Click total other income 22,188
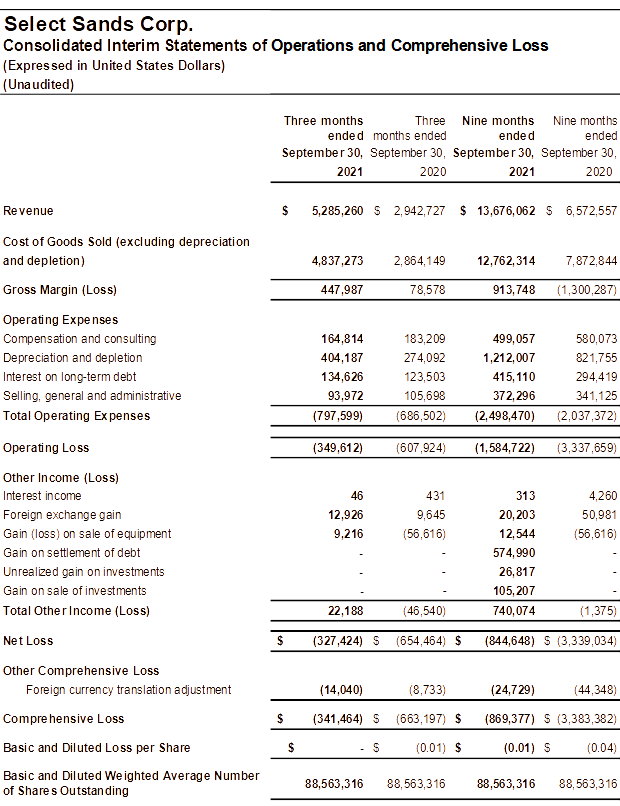620x806 pixels. point(345,611)
